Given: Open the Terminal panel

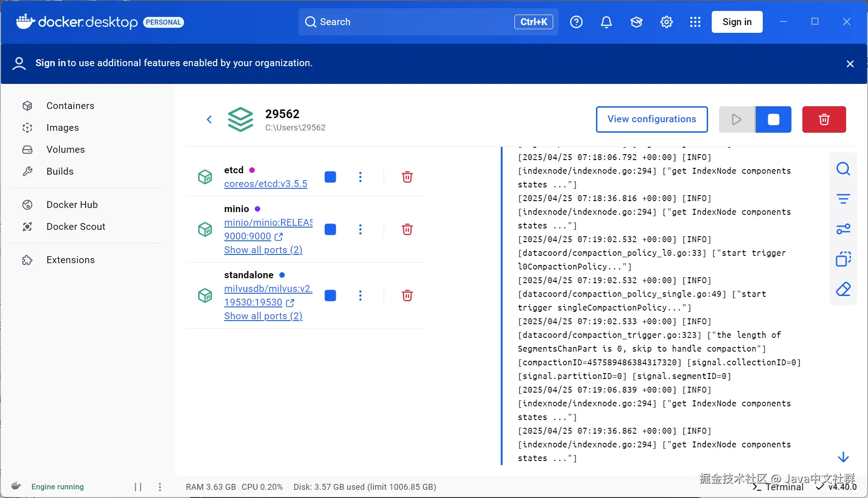Looking at the screenshot, I should click(779, 487).
